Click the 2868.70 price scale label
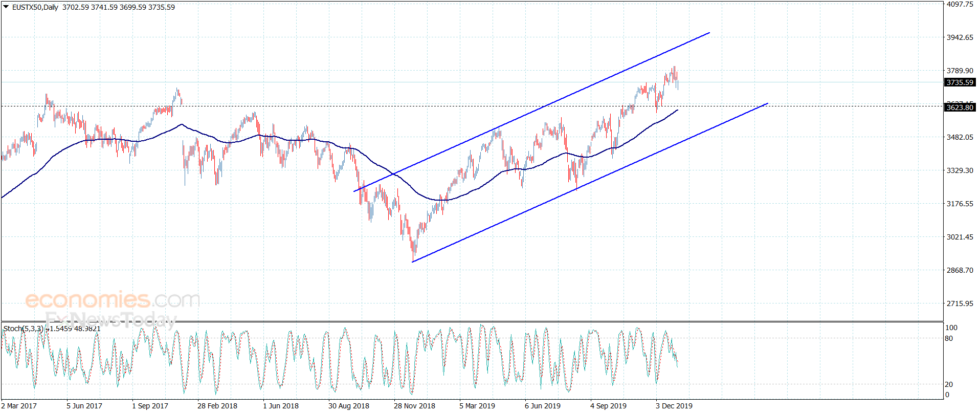The height and width of the screenshot is (413, 980). pos(960,270)
